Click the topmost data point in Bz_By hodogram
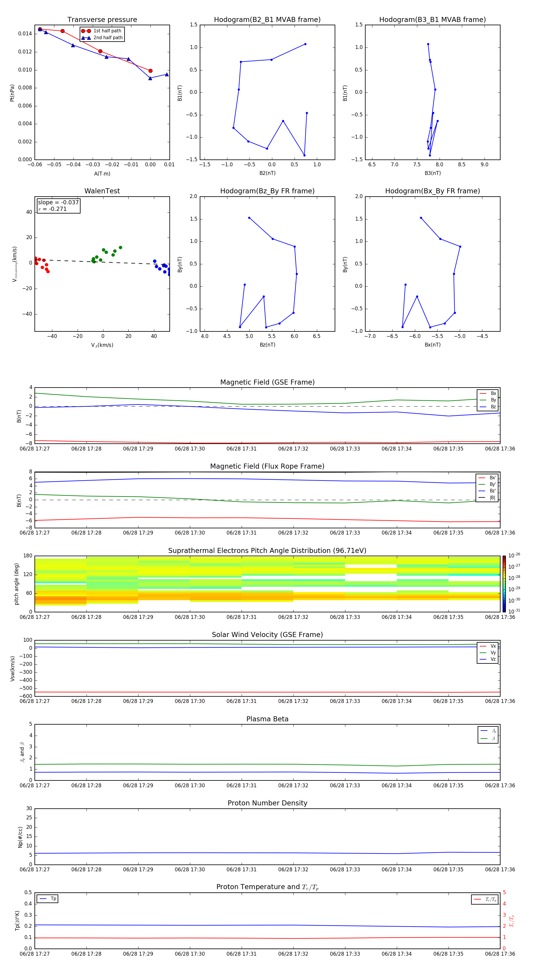Viewport: 535px width, 980px height. coord(249,218)
